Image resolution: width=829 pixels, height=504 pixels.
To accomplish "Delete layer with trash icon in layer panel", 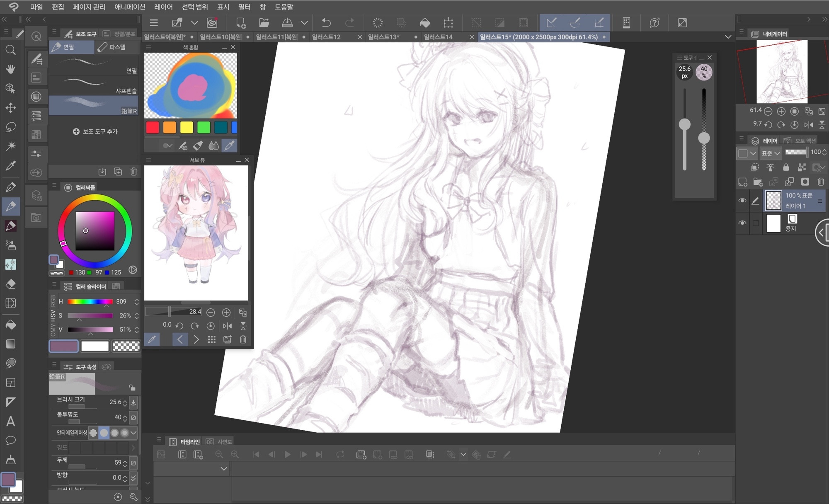I will coord(820,182).
